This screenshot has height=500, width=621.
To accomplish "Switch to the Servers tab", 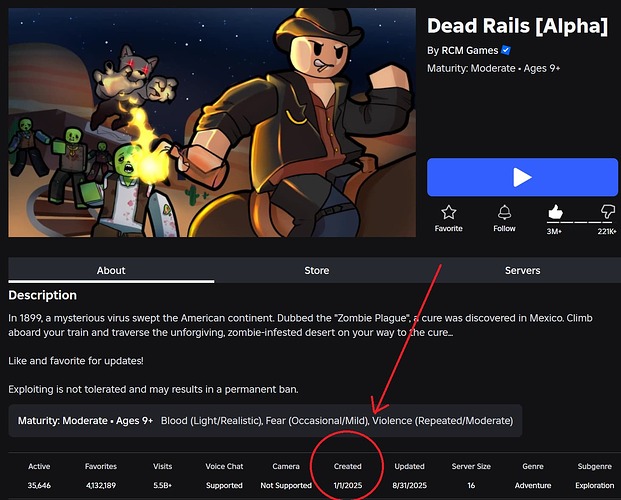I will click(522, 270).
